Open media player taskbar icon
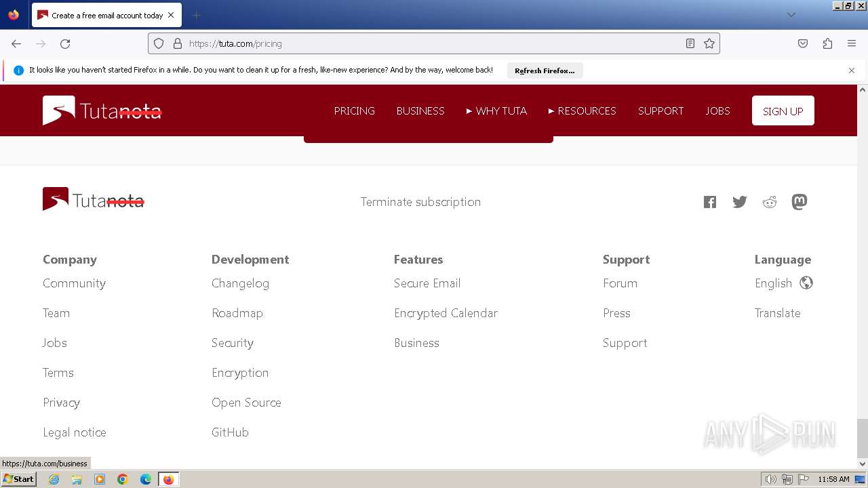The width and height of the screenshot is (868, 488). 100,479
